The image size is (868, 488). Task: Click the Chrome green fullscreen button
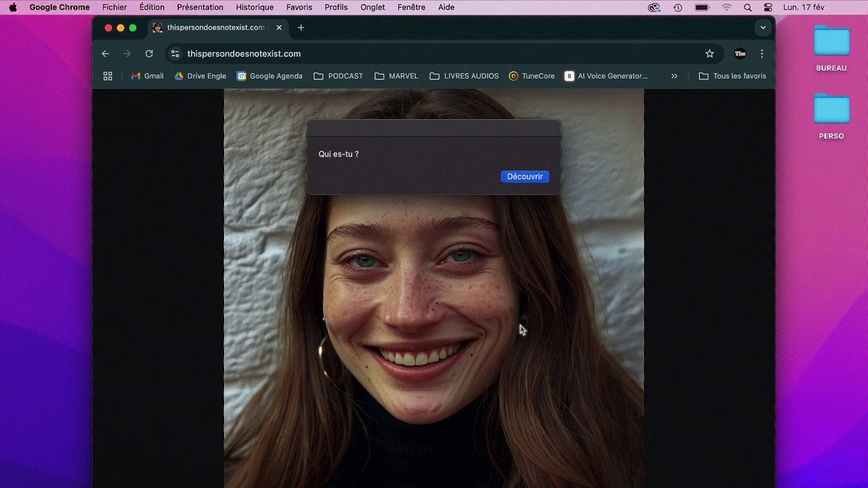(133, 28)
